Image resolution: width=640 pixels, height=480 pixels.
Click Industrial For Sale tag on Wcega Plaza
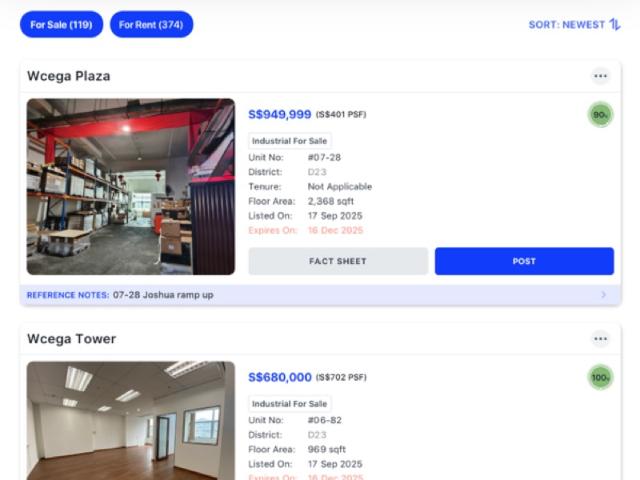point(289,141)
